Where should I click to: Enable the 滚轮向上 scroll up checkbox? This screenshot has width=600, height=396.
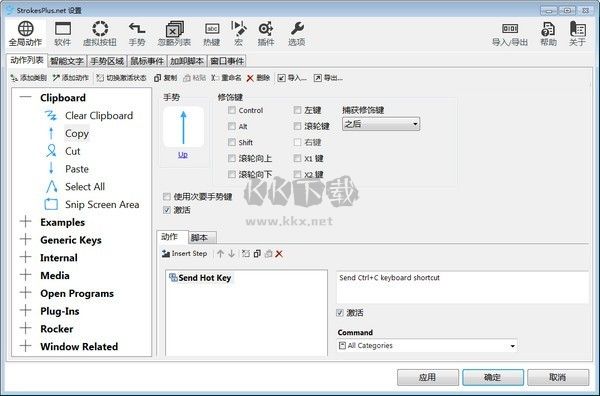click(x=232, y=158)
